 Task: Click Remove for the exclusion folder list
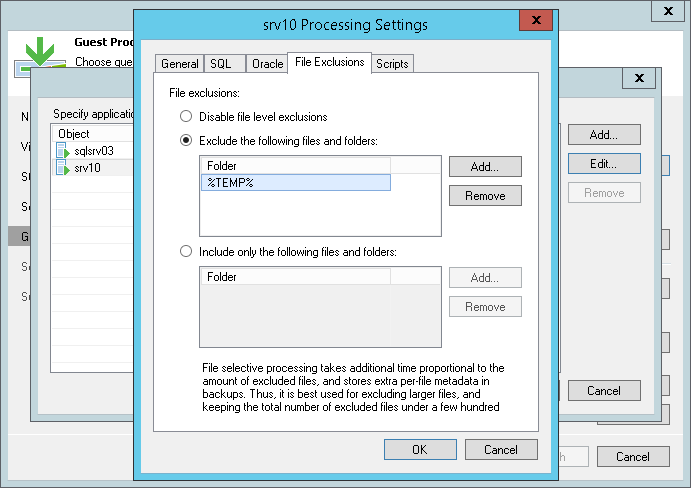click(485, 195)
